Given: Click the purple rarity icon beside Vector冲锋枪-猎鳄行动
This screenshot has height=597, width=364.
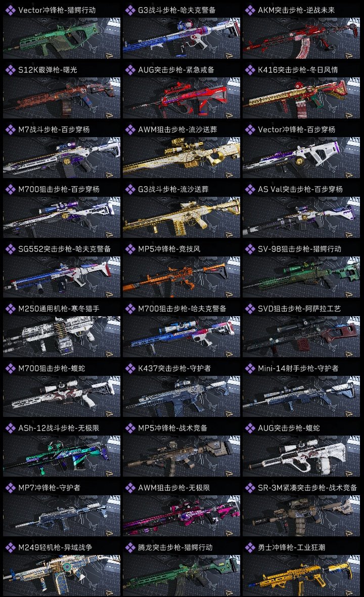Looking at the screenshot, I should tap(10, 10).
